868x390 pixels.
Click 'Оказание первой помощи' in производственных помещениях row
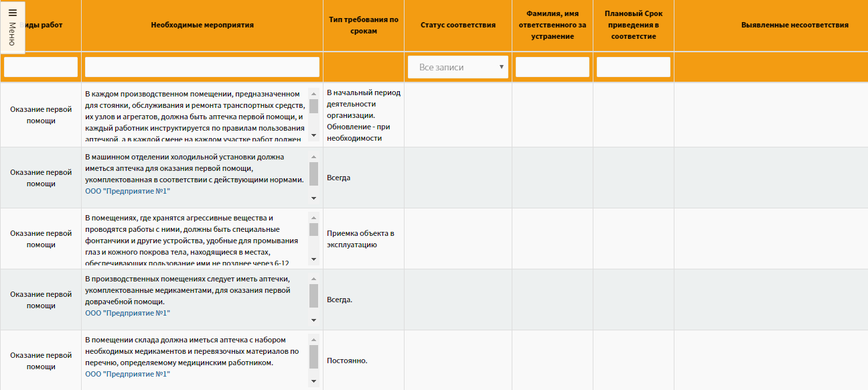coord(41,300)
